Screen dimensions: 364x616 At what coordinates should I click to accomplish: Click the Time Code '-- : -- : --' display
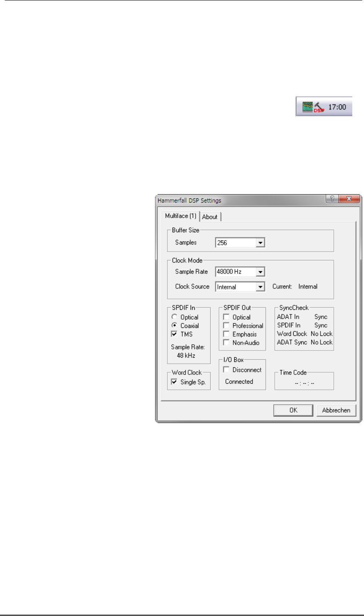click(305, 383)
